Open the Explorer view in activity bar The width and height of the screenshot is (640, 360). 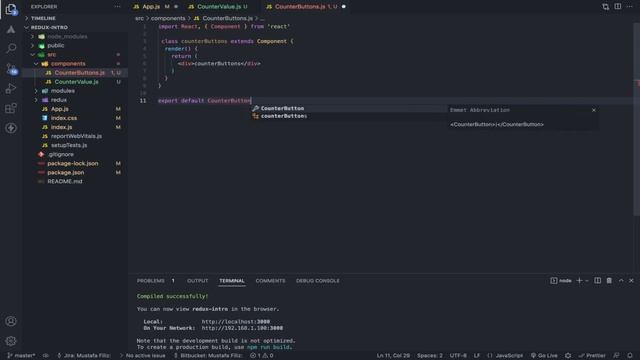(11, 9)
